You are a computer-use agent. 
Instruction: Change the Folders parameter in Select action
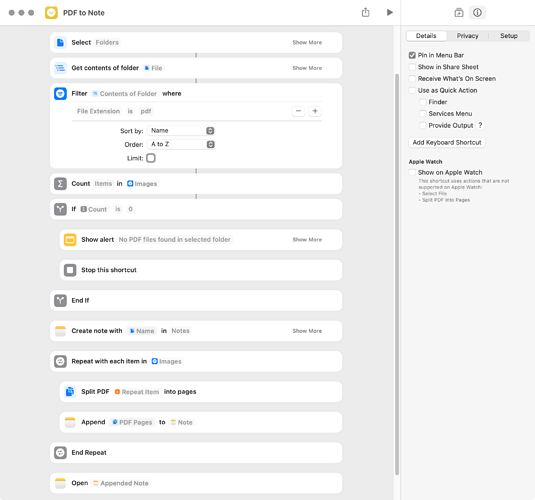[x=107, y=43]
